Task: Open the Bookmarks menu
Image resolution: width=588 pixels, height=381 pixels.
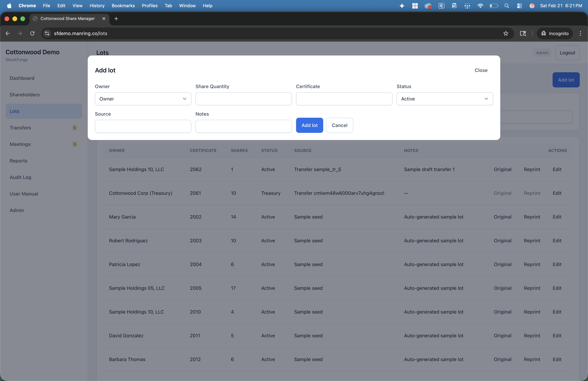Action: [x=123, y=6]
